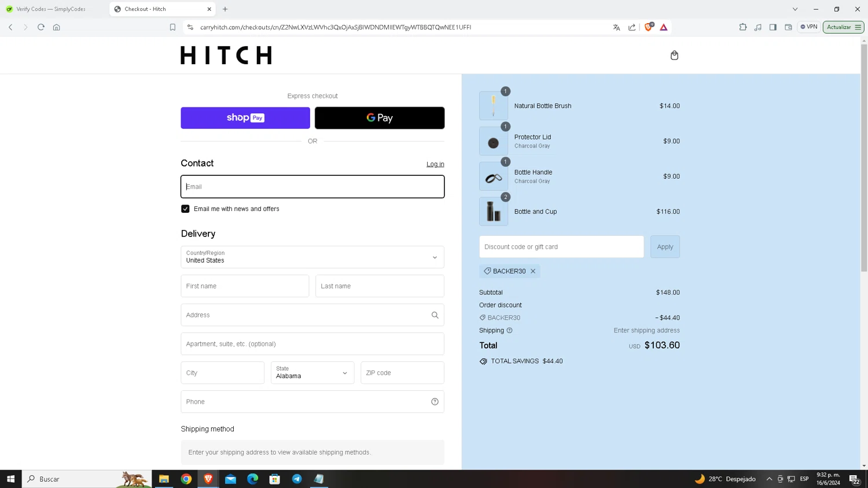
Task: Click the Windows taskbar search box
Action: click(87, 479)
